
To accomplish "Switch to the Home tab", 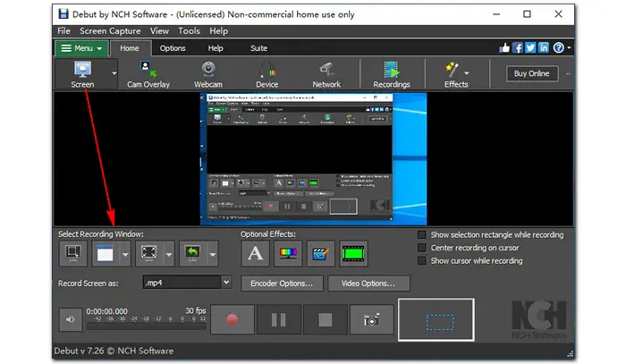I will (x=130, y=48).
